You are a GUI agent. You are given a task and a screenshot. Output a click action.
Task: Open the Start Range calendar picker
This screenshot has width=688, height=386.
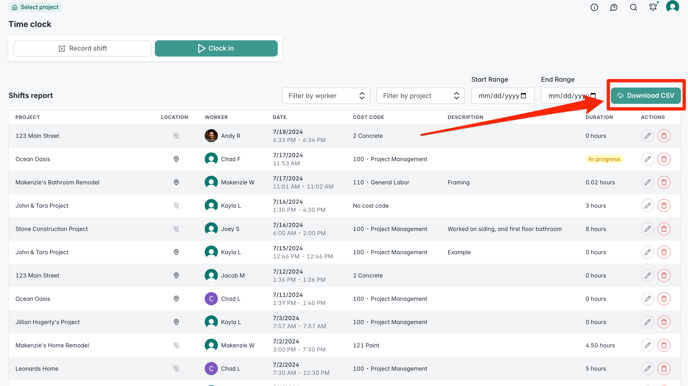pos(523,96)
